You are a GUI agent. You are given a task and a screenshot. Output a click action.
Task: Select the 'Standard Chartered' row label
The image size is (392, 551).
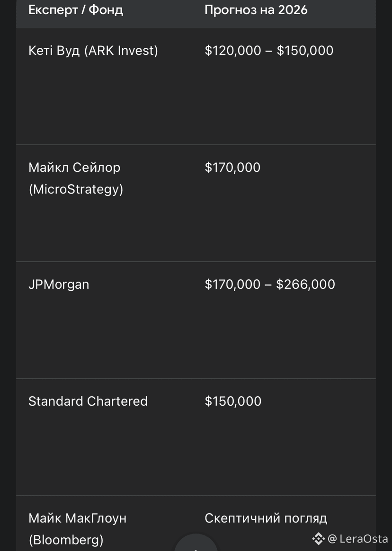click(88, 401)
